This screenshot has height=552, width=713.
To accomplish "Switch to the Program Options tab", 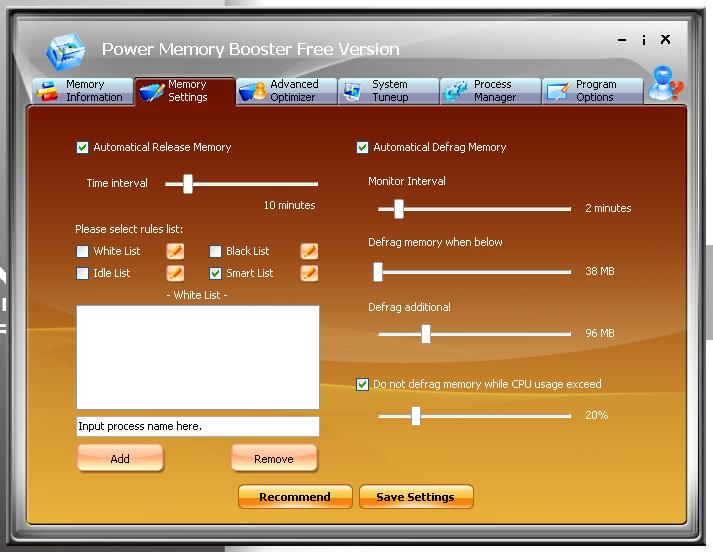I will point(592,91).
